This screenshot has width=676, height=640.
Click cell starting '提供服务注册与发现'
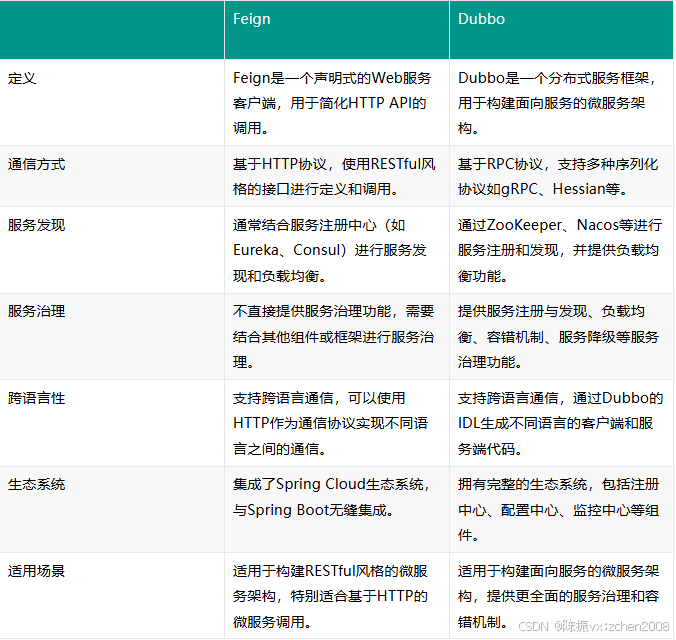(561, 337)
